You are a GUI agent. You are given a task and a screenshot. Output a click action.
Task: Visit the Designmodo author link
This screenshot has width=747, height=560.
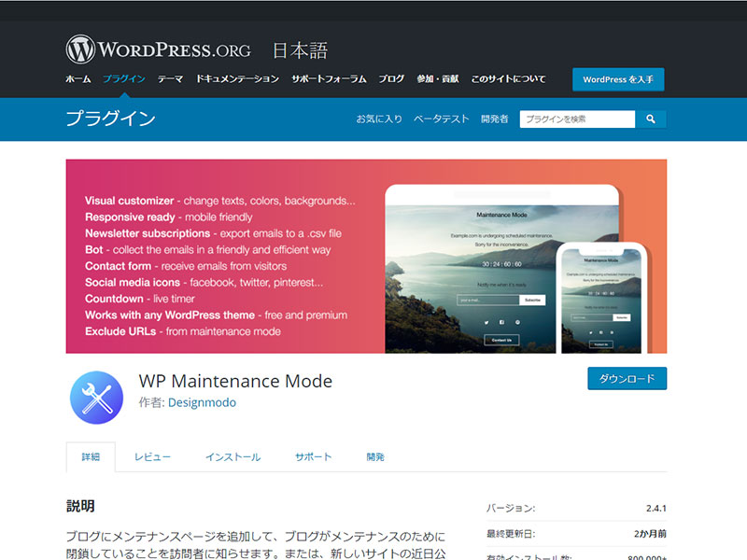coord(202,403)
